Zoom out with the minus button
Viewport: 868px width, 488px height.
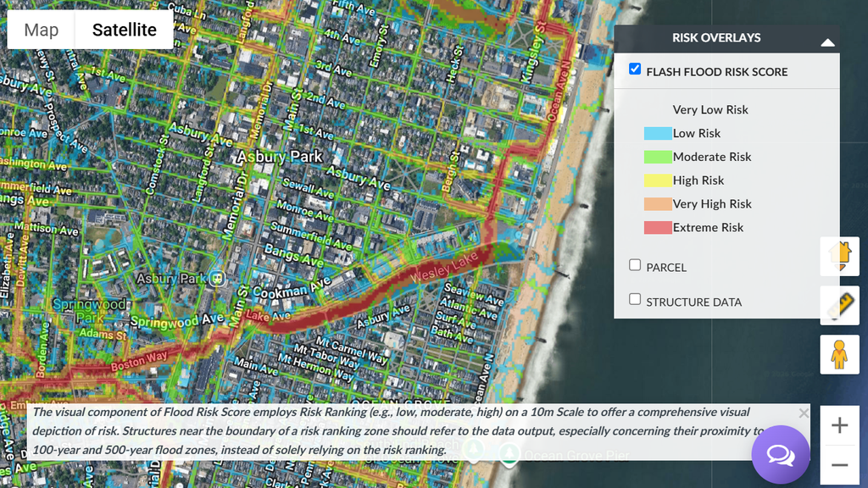pos(840,465)
